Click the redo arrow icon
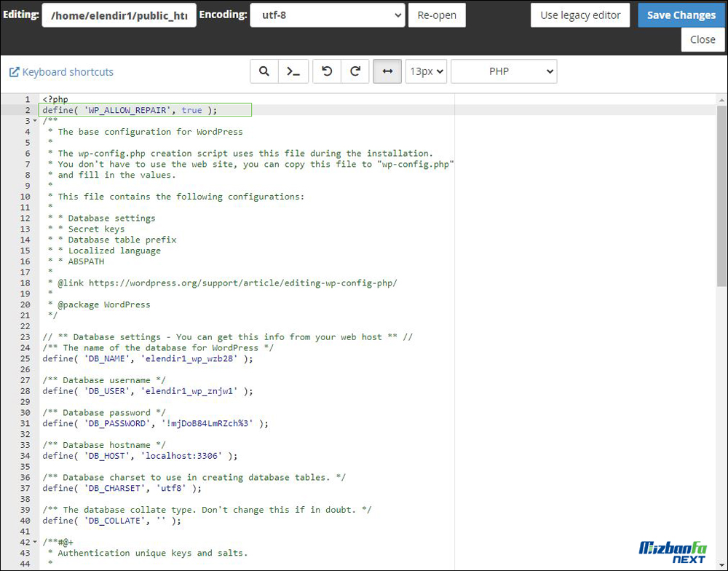The image size is (728, 571). coord(355,71)
